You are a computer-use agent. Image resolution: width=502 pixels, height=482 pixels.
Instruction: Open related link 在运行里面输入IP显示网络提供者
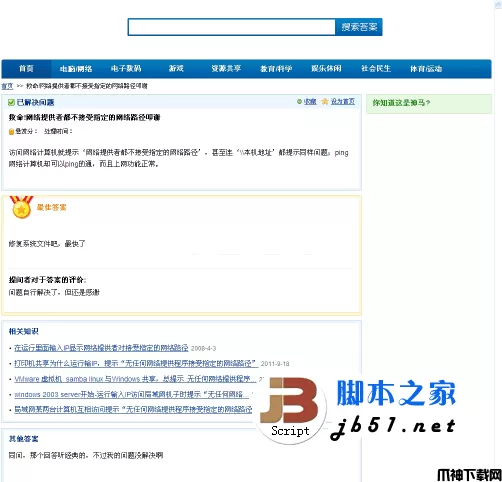[x=101, y=348]
